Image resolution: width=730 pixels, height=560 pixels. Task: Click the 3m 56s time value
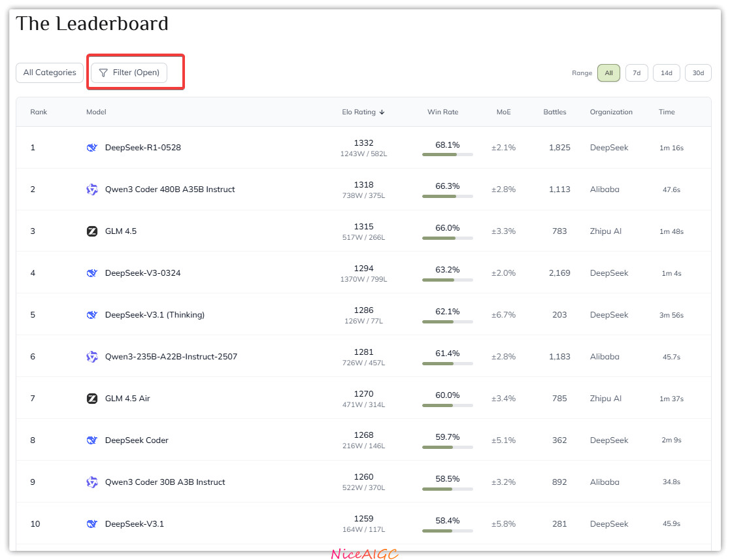pyautogui.click(x=671, y=315)
